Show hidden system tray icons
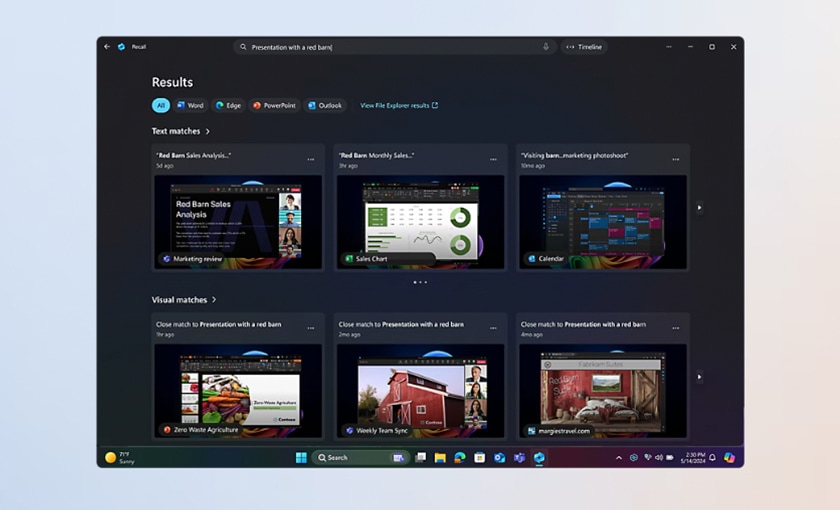 coord(619,458)
